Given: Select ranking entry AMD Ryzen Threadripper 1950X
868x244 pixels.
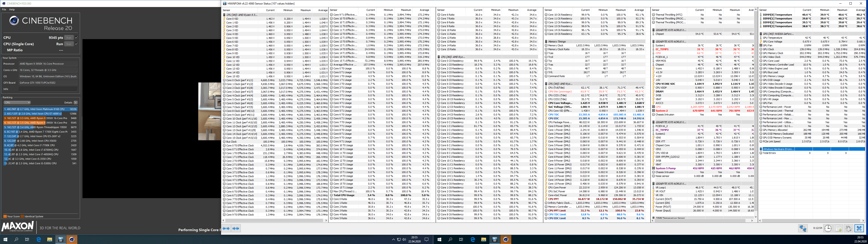Looking at the screenshot, I should pyautogui.click(x=40, y=127).
